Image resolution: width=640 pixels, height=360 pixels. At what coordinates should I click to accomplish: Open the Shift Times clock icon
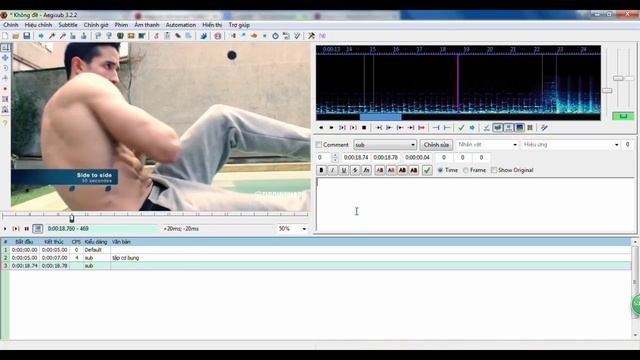pyautogui.click(x=276, y=36)
